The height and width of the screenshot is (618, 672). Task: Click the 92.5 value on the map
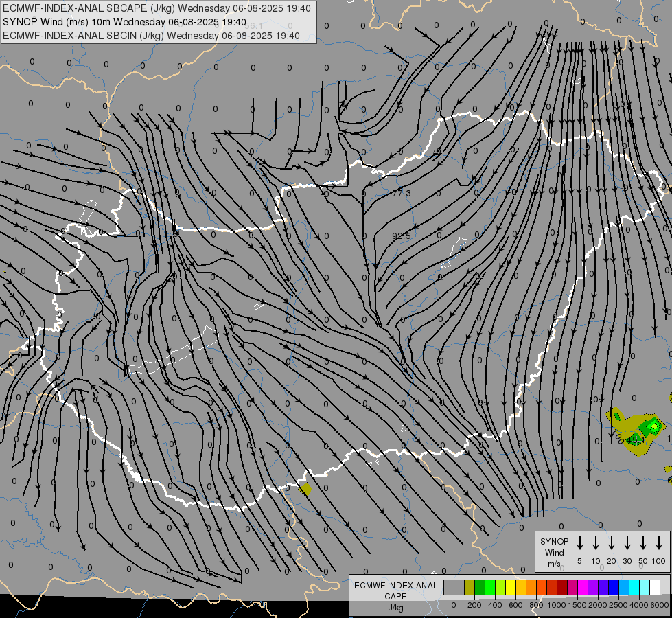(402, 236)
